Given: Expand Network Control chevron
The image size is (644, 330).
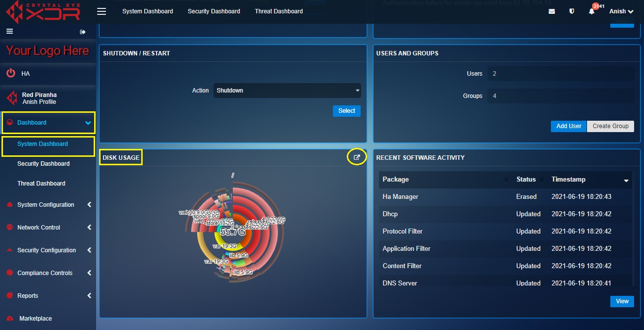Looking at the screenshot, I should (89, 227).
